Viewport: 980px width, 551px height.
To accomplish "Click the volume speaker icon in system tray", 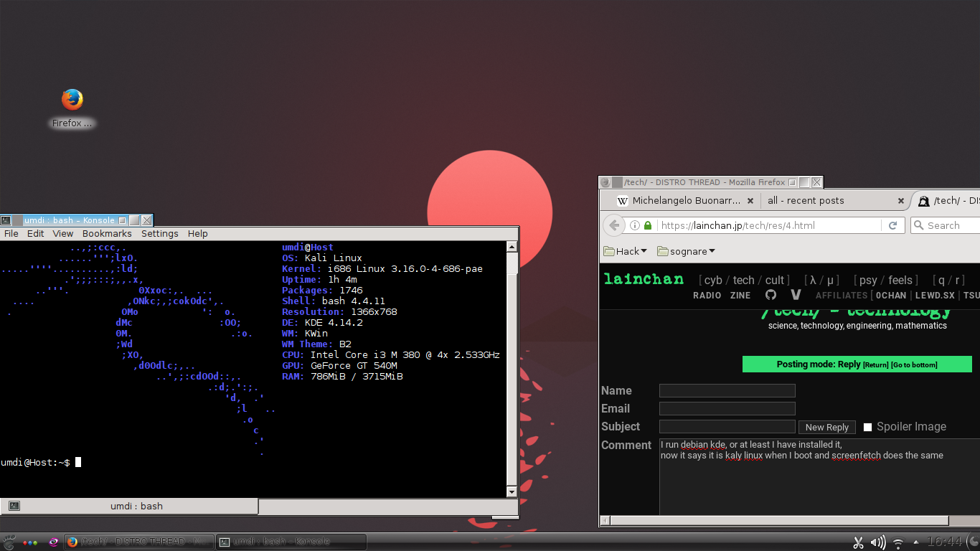I will [877, 542].
